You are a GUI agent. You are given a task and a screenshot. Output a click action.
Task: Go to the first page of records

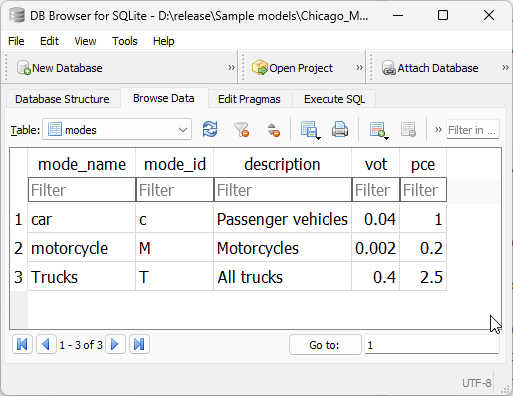coord(22,344)
